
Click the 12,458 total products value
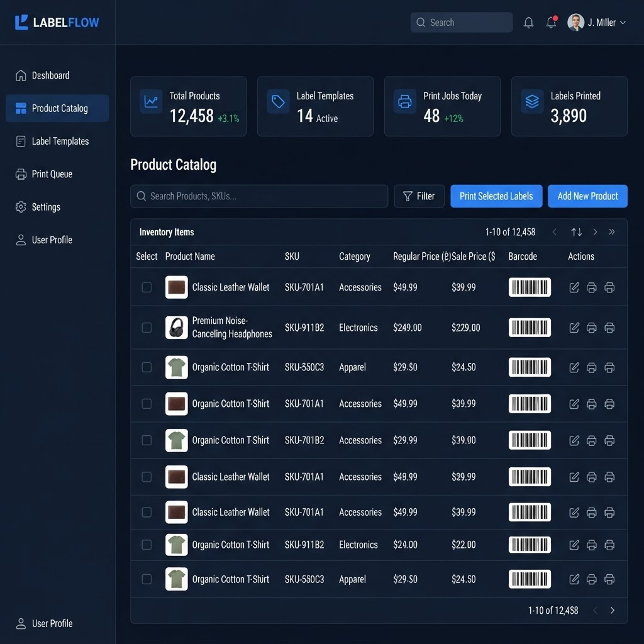point(191,116)
